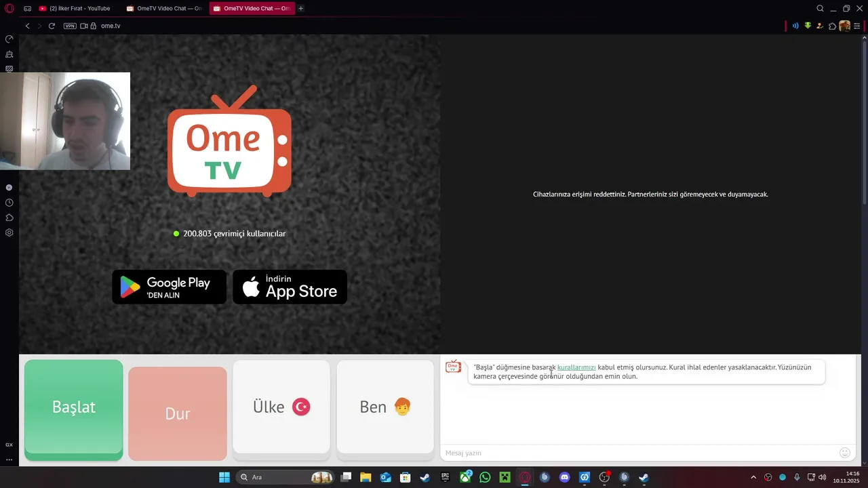Reload the ome.tv page

tap(52, 26)
